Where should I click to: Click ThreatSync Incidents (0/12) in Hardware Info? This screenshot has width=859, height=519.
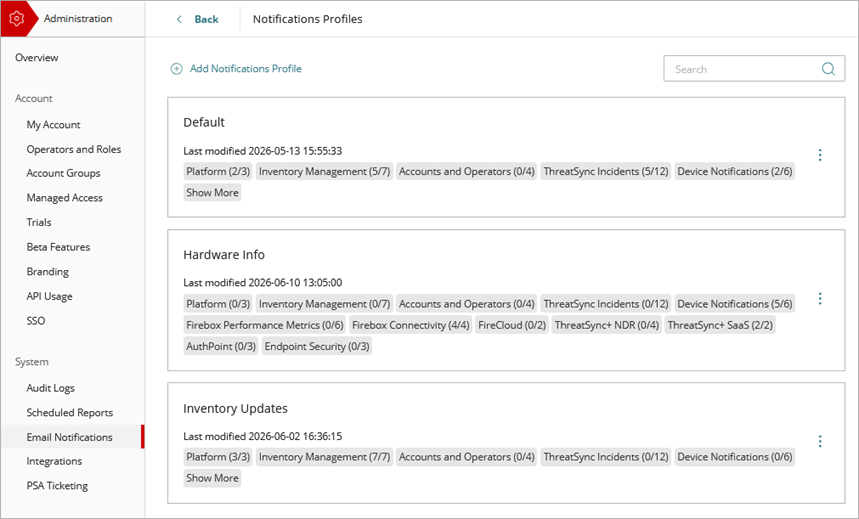pyautogui.click(x=605, y=304)
